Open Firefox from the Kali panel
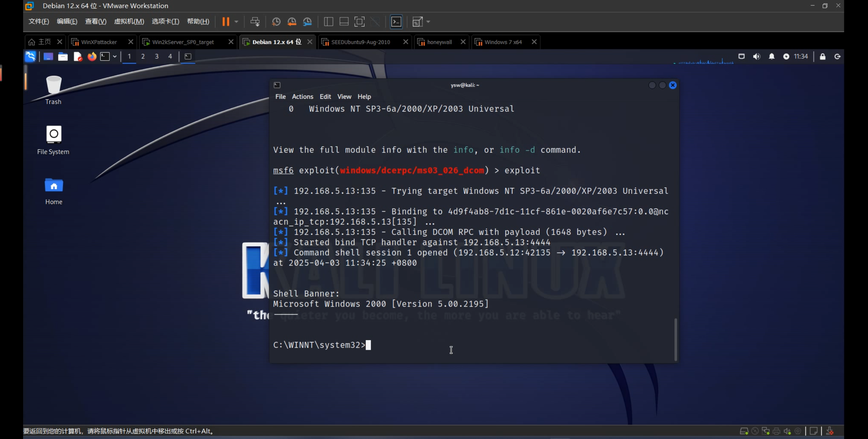Screen dimensions: 868x439 (92, 56)
